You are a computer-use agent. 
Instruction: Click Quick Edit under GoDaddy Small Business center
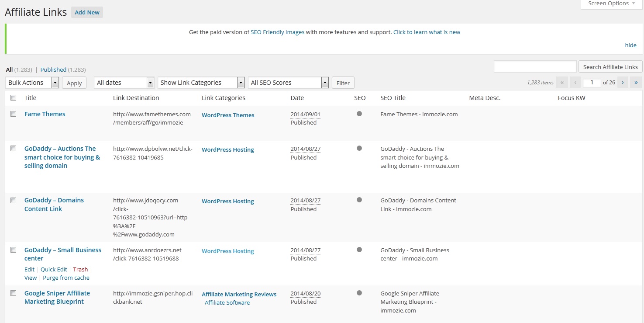point(54,269)
